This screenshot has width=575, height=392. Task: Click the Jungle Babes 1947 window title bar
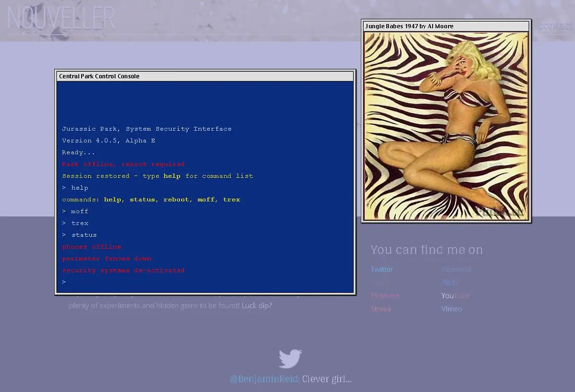446,26
